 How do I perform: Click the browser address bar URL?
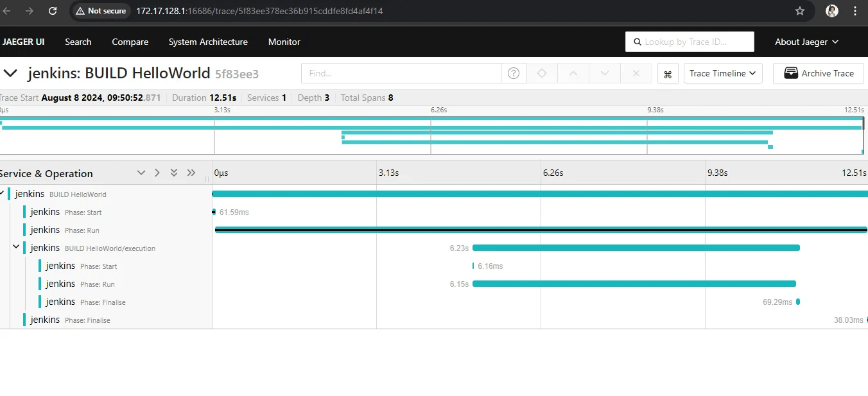(259, 11)
